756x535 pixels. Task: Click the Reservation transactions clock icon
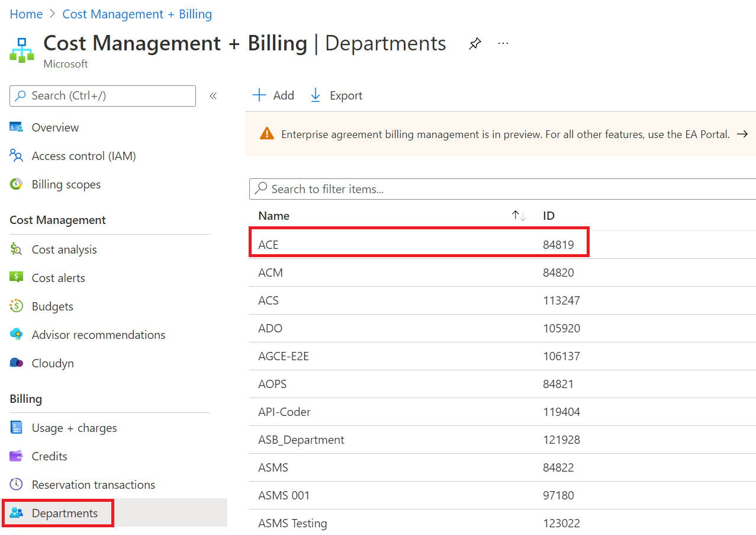tap(17, 485)
